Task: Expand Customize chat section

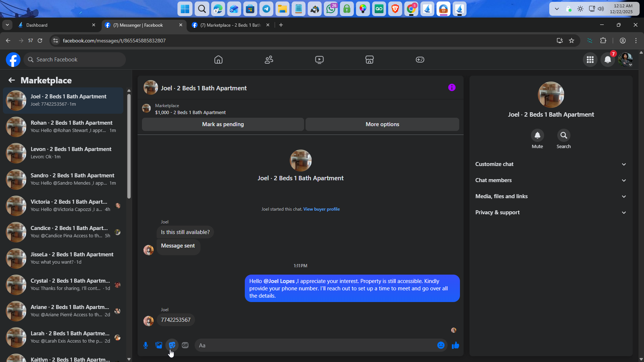Action: 551,164
